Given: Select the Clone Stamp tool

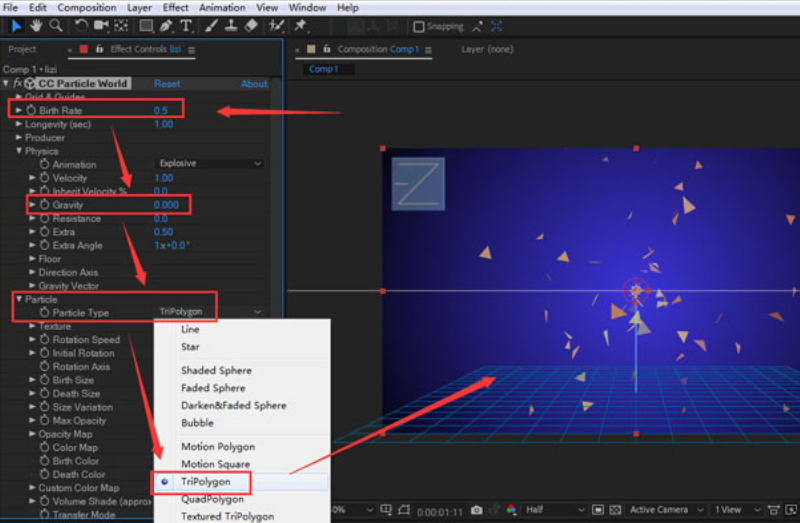Looking at the screenshot, I should 230,26.
